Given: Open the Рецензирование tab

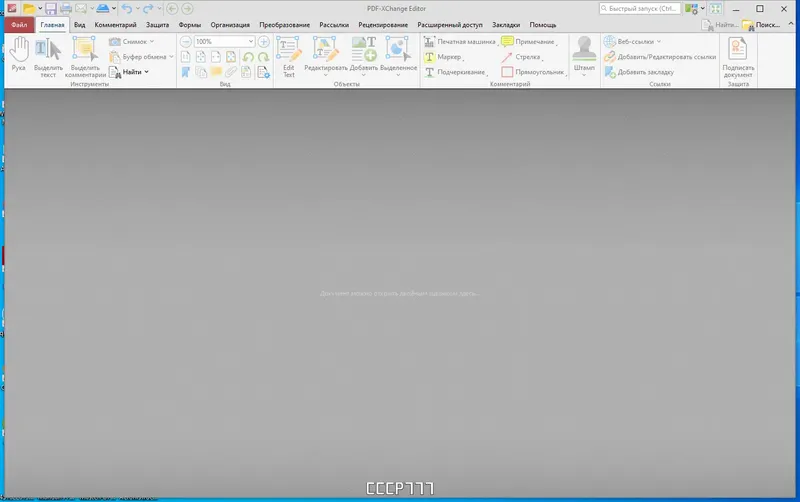Looking at the screenshot, I should 383,24.
